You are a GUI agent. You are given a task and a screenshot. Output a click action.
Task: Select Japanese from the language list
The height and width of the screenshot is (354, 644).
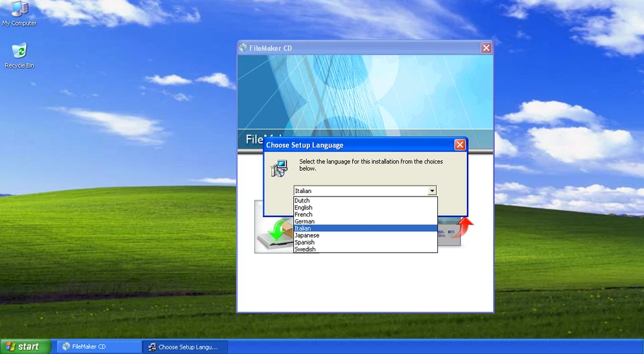pyautogui.click(x=366, y=235)
